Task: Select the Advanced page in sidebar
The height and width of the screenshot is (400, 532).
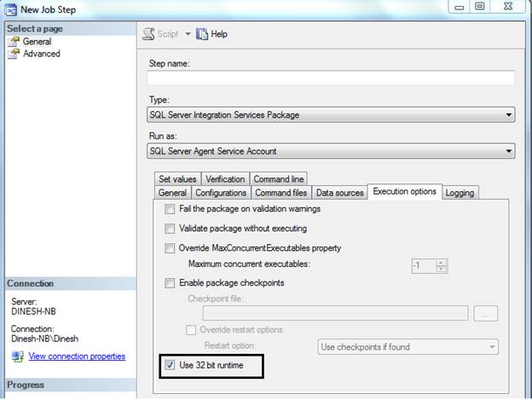Action: [41, 54]
